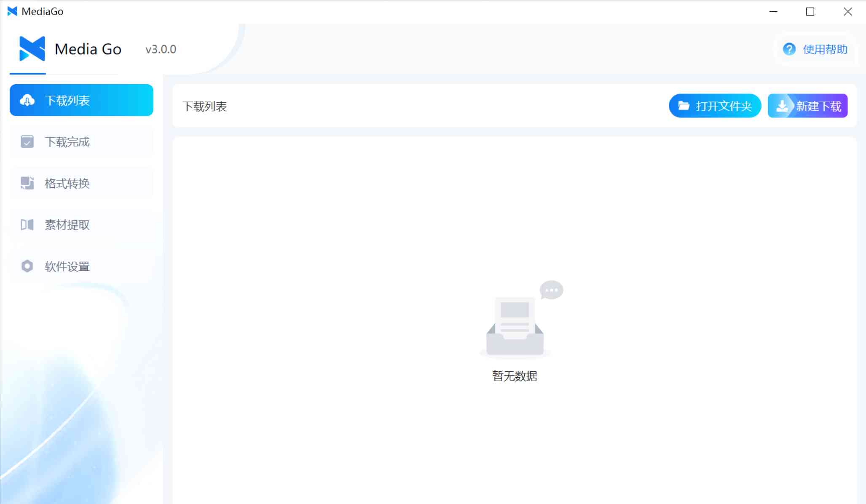
Task: Click the format convert icon beside 格式转换
Action: pyautogui.click(x=27, y=183)
